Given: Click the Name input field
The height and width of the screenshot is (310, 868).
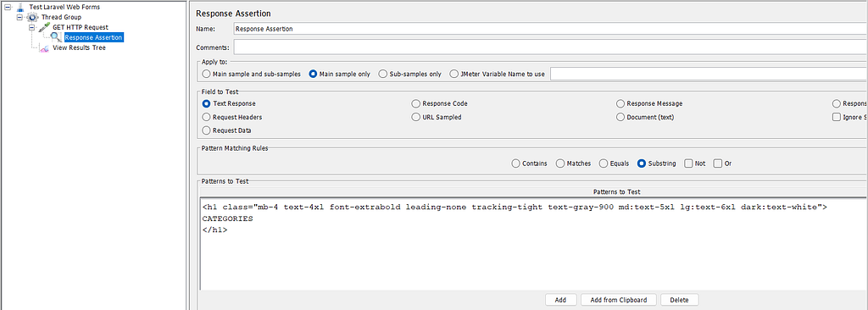Looking at the screenshot, I should (550, 29).
